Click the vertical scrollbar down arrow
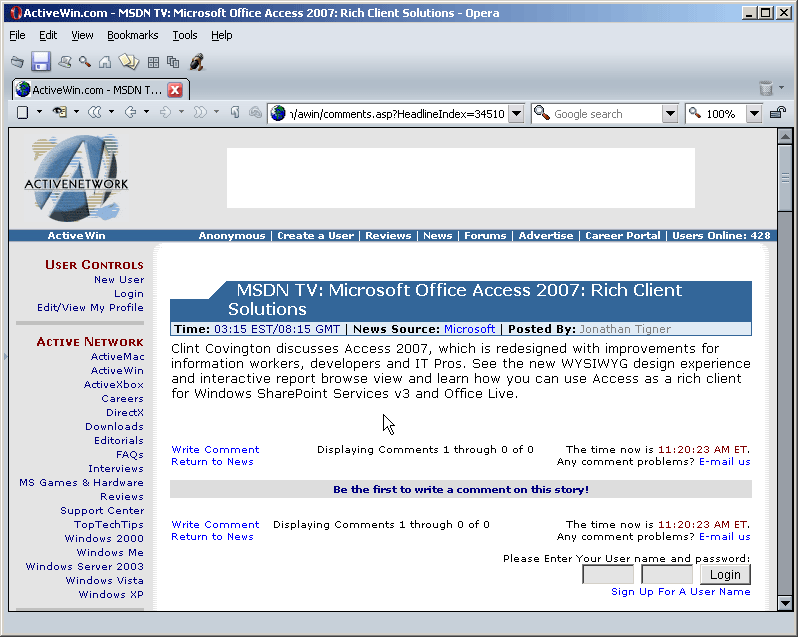Viewport: 798px width, 637px height. tap(785, 604)
